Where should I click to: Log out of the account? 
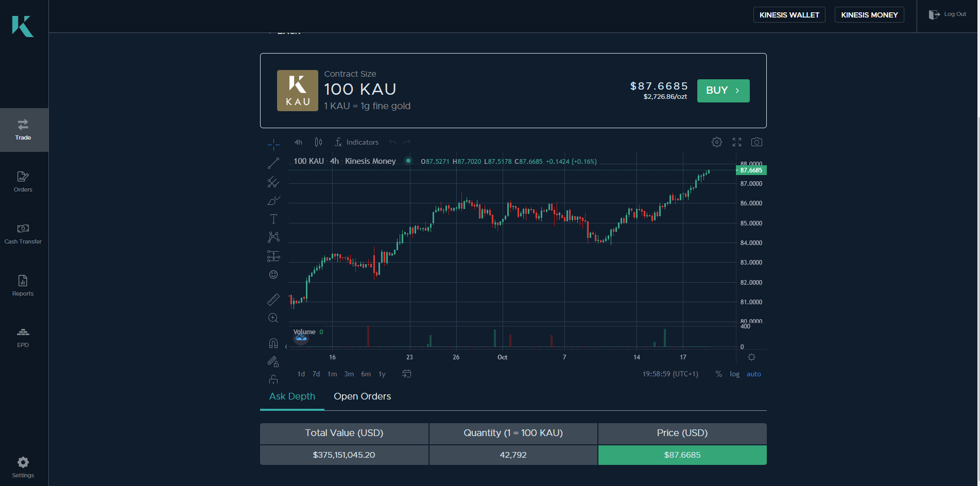pyautogui.click(x=948, y=14)
